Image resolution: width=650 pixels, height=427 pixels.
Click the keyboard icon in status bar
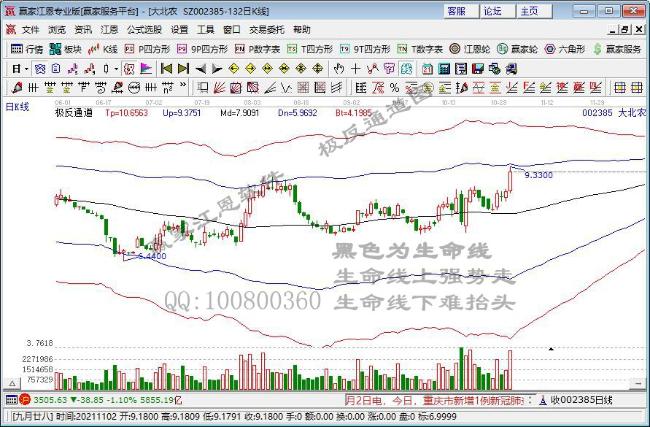(12, 400)
